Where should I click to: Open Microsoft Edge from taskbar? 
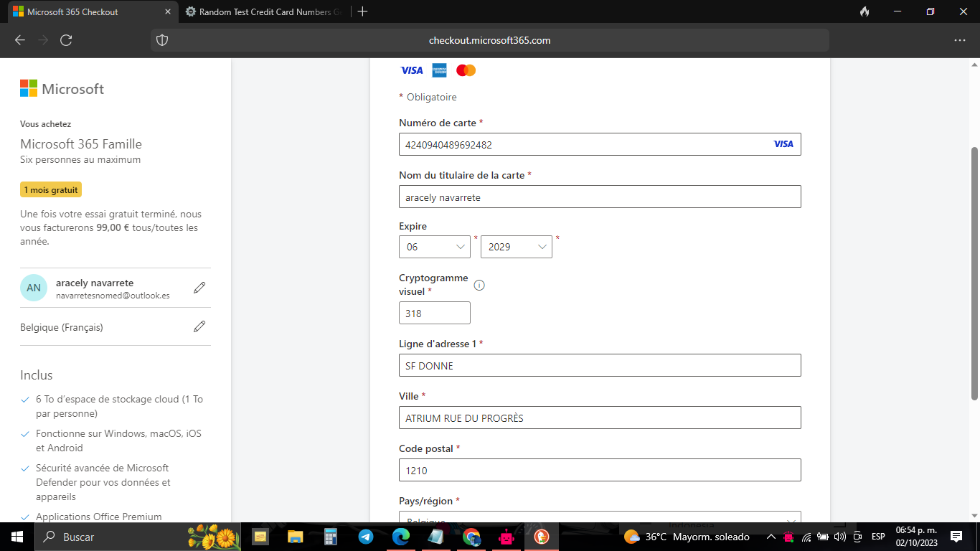tap(401, 537)
